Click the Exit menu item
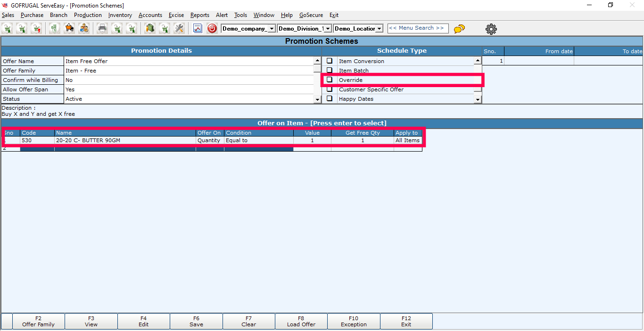 (334, 15)
